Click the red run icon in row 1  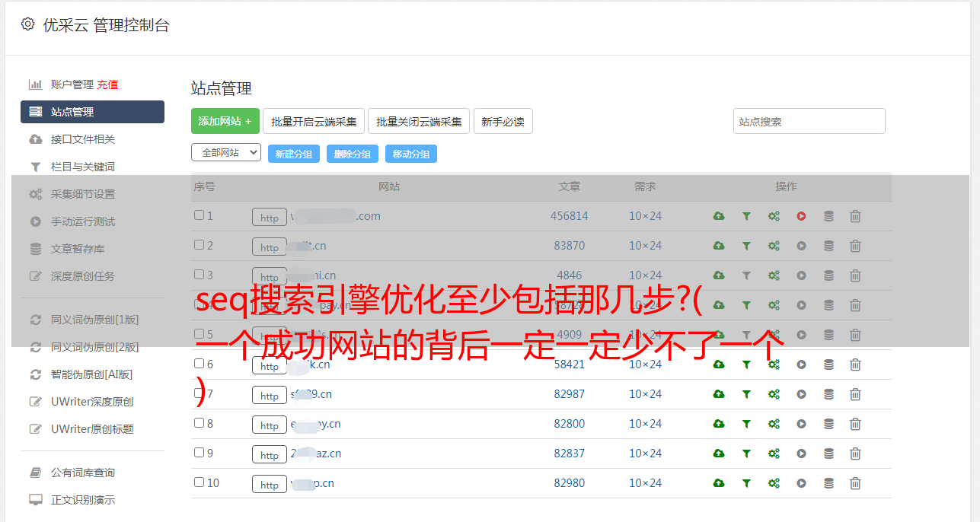pyautogui.click(x=801, y=216)
